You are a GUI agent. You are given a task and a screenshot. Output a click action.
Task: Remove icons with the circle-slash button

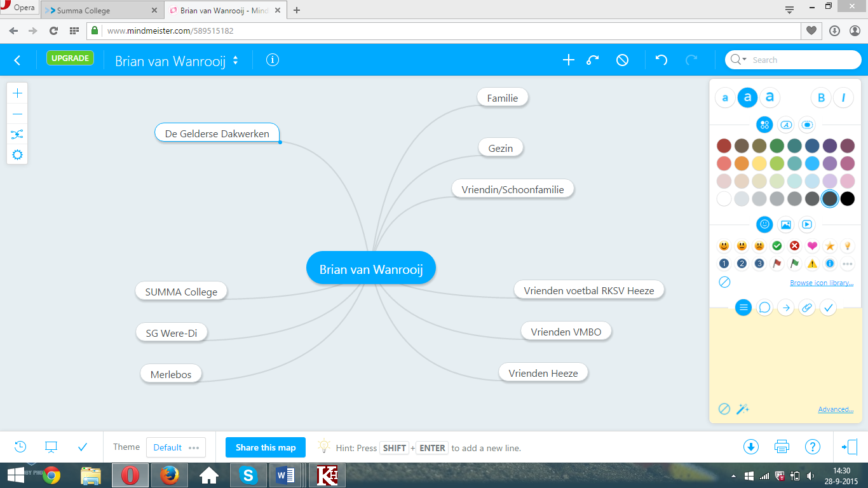click(724, 282)
